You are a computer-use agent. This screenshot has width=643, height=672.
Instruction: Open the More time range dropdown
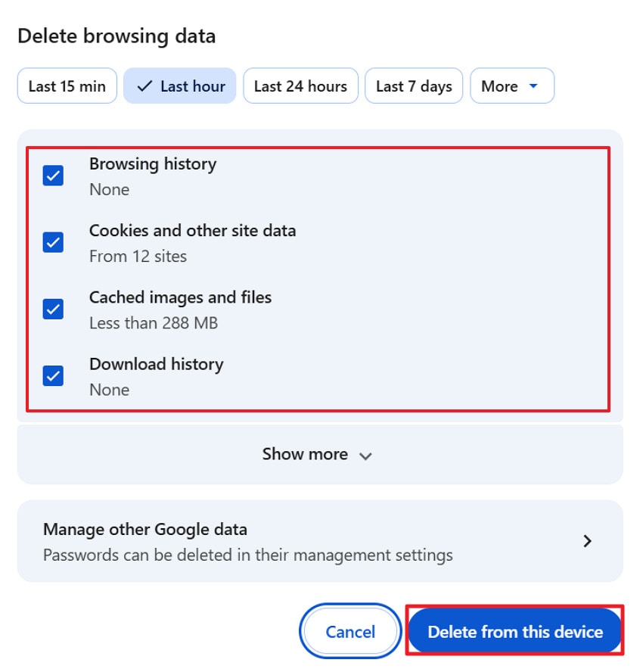pos(511,86)
